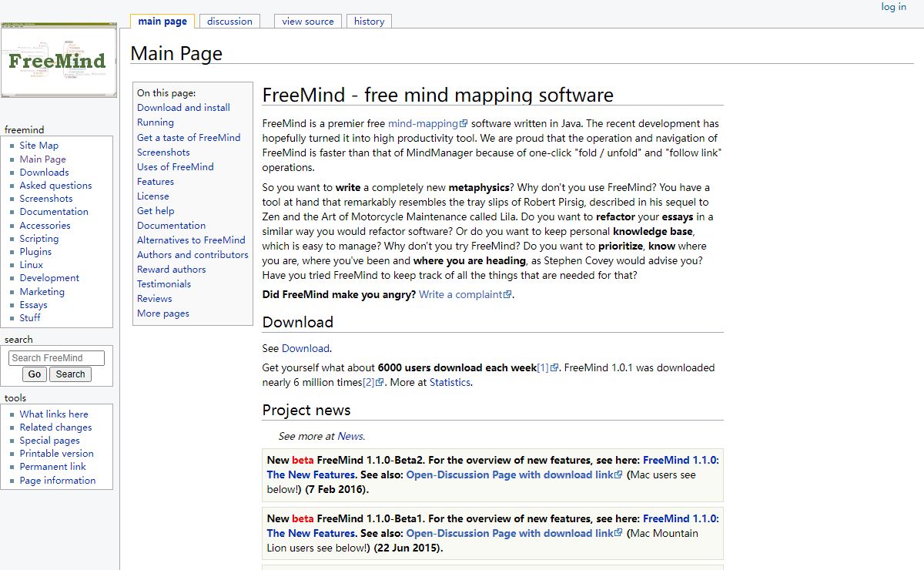Image resolution: width=924 pixels, height=570 pixels.
Task: Focus the Search FreeMind input field
Action: (56, 358)
